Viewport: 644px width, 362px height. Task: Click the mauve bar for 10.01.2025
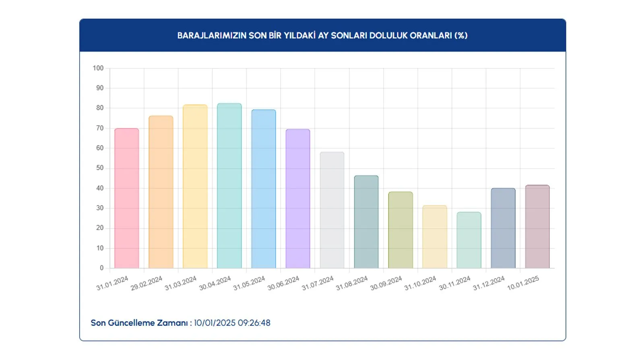(537, 227)
